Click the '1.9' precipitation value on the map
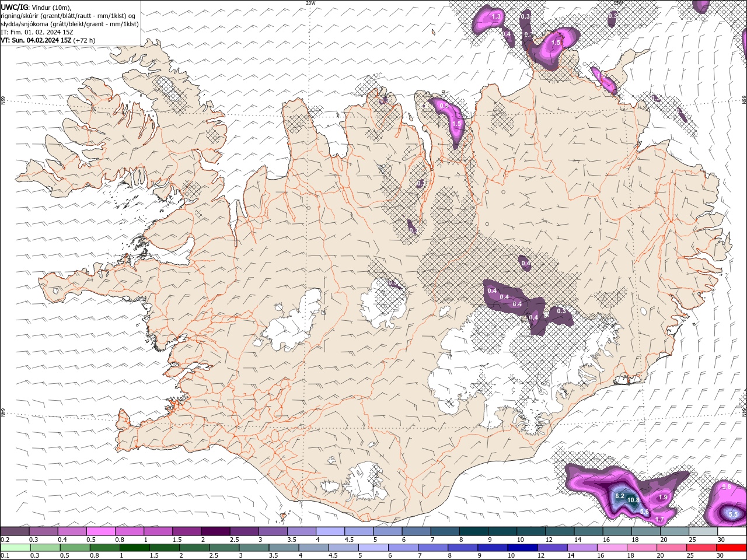The height and width of the screenshot is (560, 747). (x=663, y=498)
